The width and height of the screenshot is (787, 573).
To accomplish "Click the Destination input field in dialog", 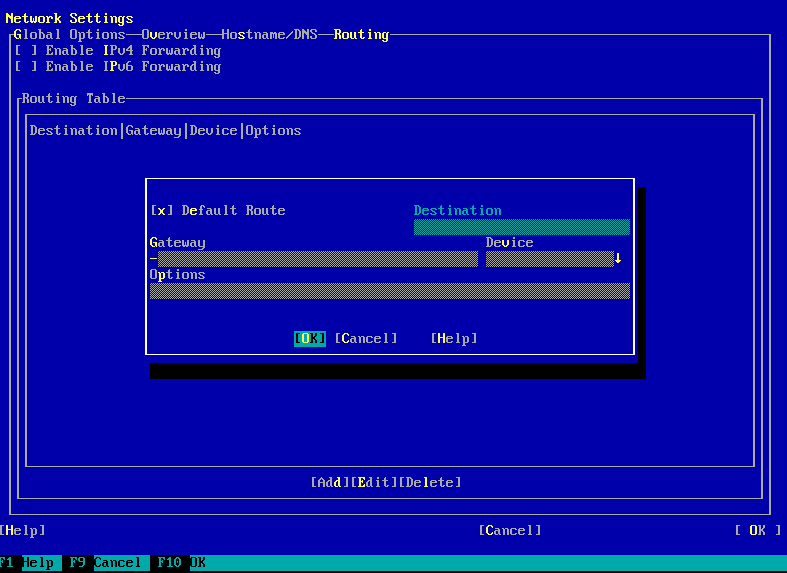I will 521,227.
